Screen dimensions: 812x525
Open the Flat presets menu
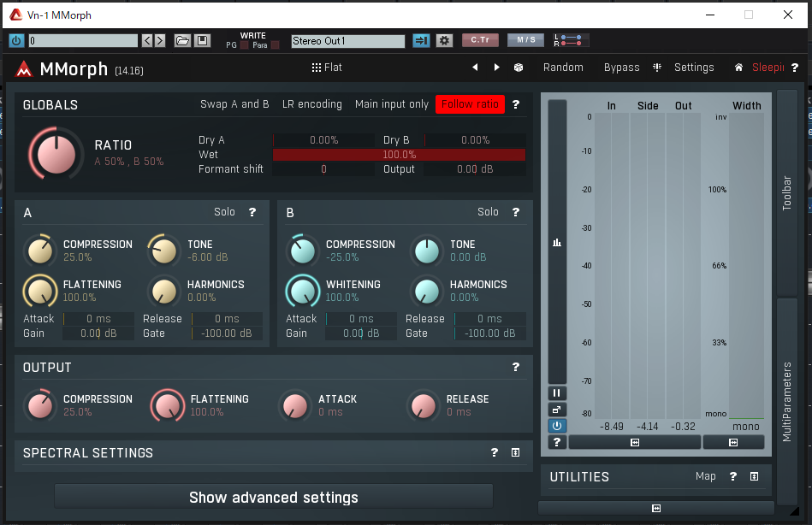pos(327,68)
